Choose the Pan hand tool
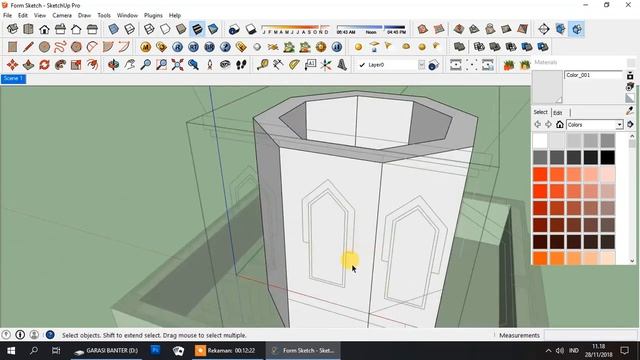The height and width of the screenshot is (360, 640). [129, 65]
